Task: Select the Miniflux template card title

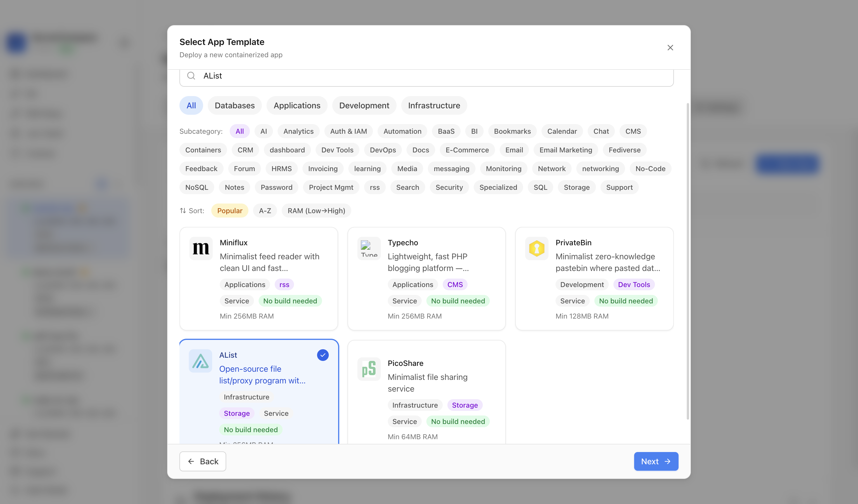Action: (x=233, y=243)
